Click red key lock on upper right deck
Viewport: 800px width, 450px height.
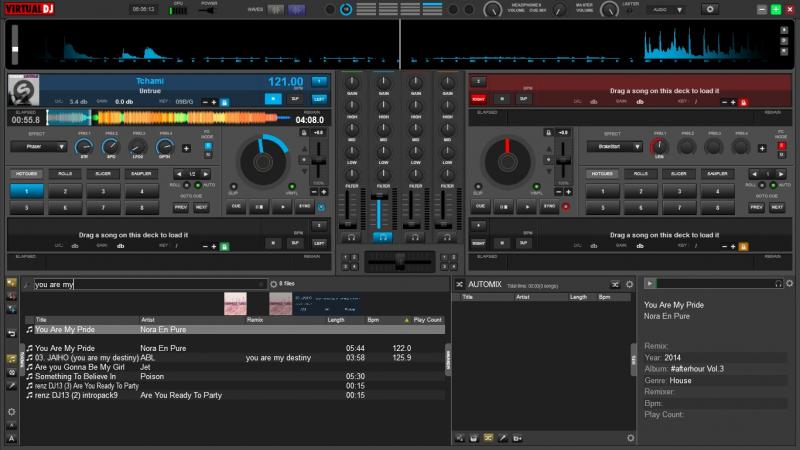coord(743,102)
